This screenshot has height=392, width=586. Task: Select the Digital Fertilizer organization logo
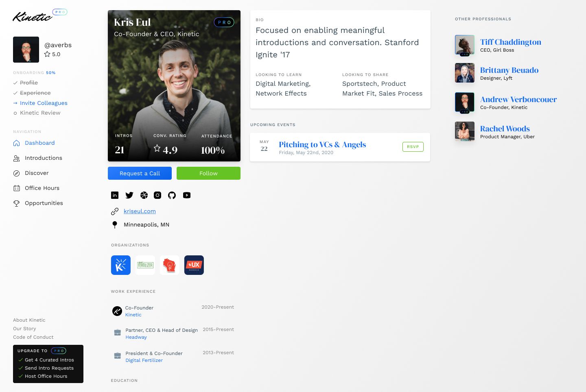coord(145,265)
